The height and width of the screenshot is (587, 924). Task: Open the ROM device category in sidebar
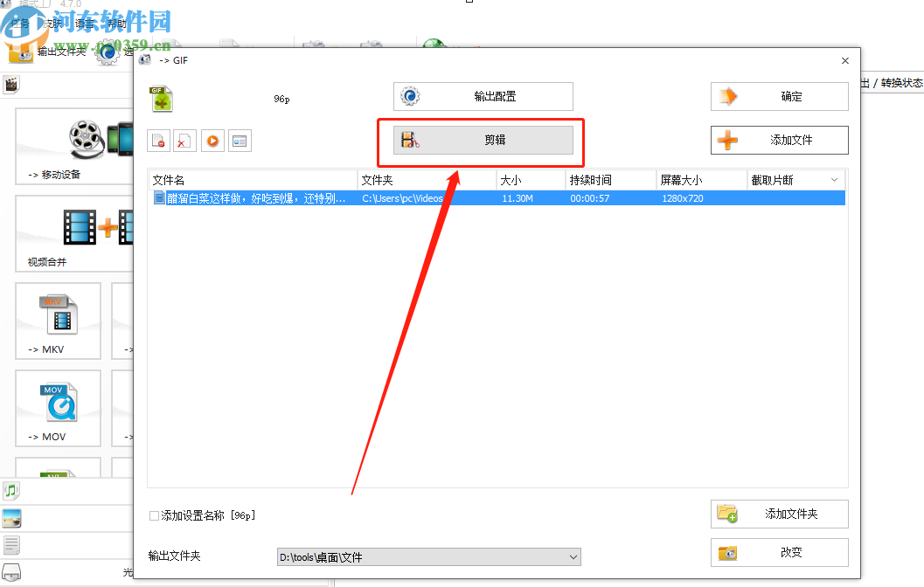pos(11,571)
